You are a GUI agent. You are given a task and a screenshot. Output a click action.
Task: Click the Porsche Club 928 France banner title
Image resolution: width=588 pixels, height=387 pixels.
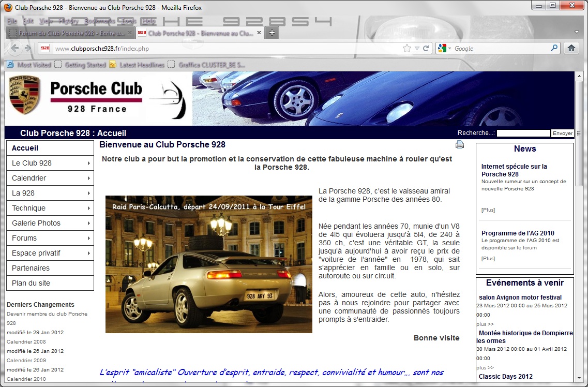point(96,97)
